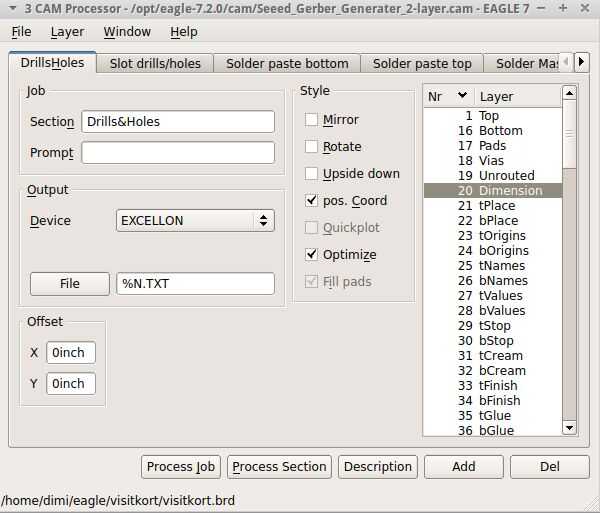Open the Layer menu
600x513 pixels.
click(x=67, y=32)
